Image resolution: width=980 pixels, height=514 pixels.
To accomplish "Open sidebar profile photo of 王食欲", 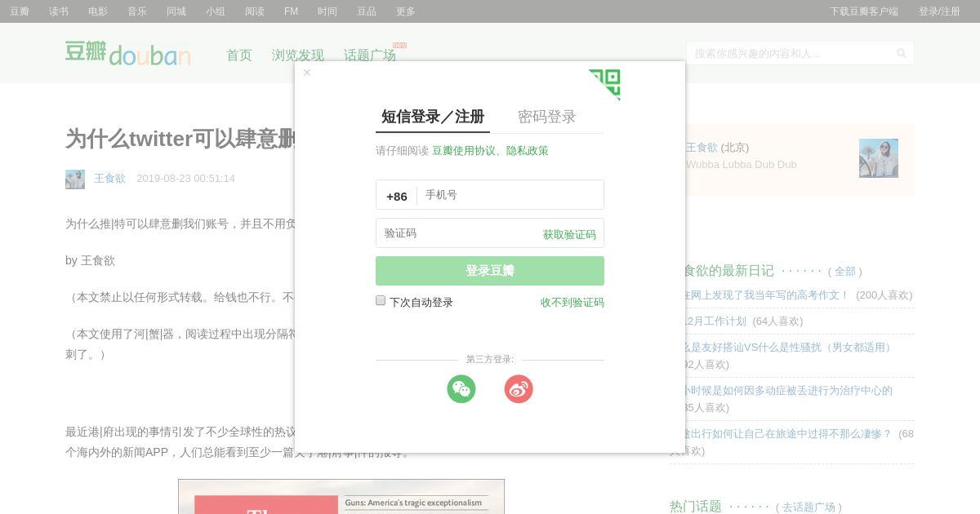I will (879, 158).
